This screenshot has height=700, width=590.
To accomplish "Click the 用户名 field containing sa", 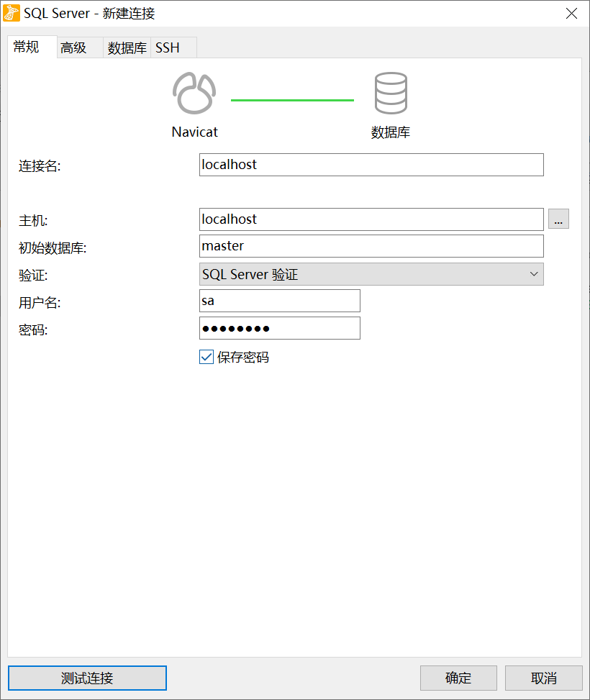I will point(279,301).
